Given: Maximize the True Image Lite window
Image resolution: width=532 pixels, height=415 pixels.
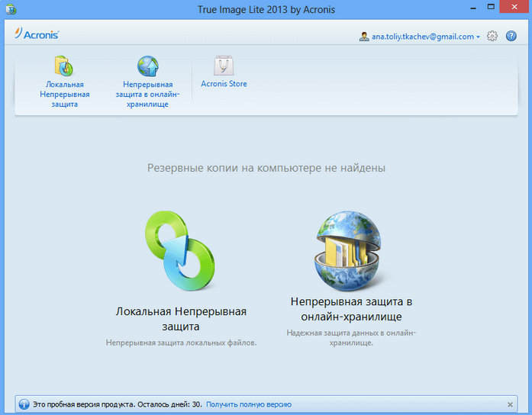Looking at the screenshot, I should tap(491, 7).
